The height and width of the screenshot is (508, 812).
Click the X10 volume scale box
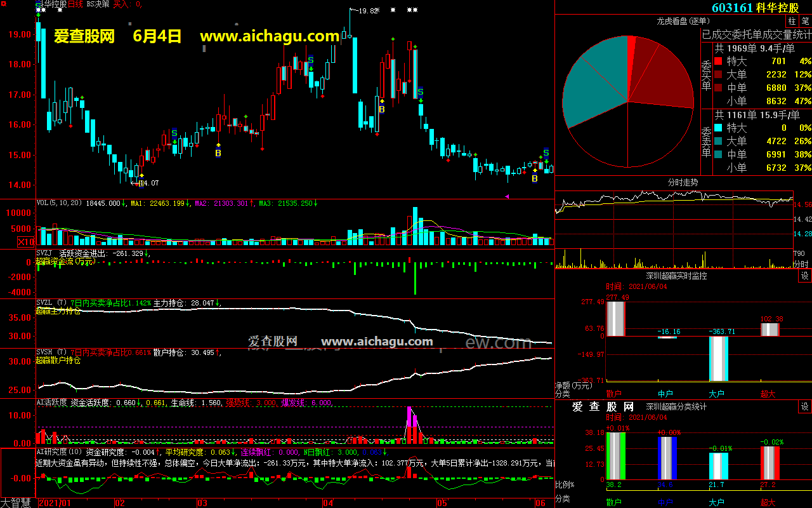pyautogui.click(x=26, y=241)
